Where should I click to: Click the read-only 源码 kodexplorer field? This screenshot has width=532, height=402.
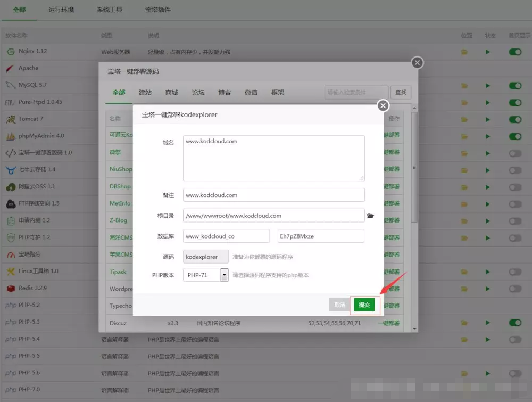(205, 257)
